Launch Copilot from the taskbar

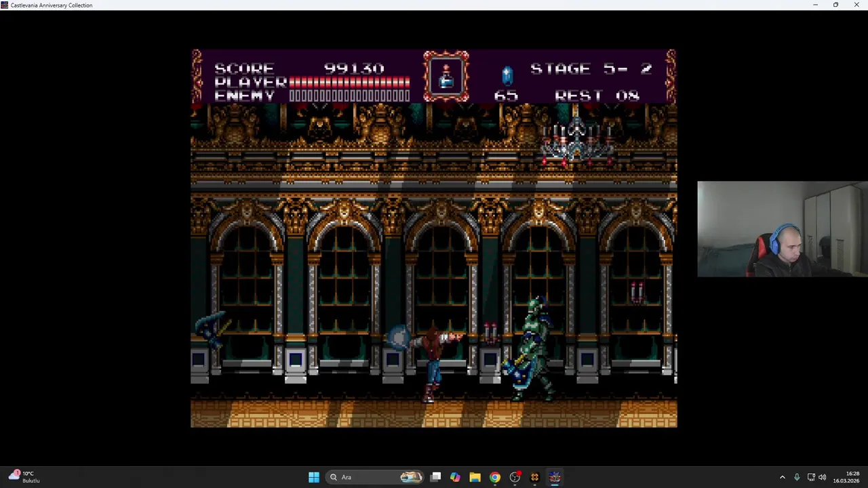tap(455, 477)
